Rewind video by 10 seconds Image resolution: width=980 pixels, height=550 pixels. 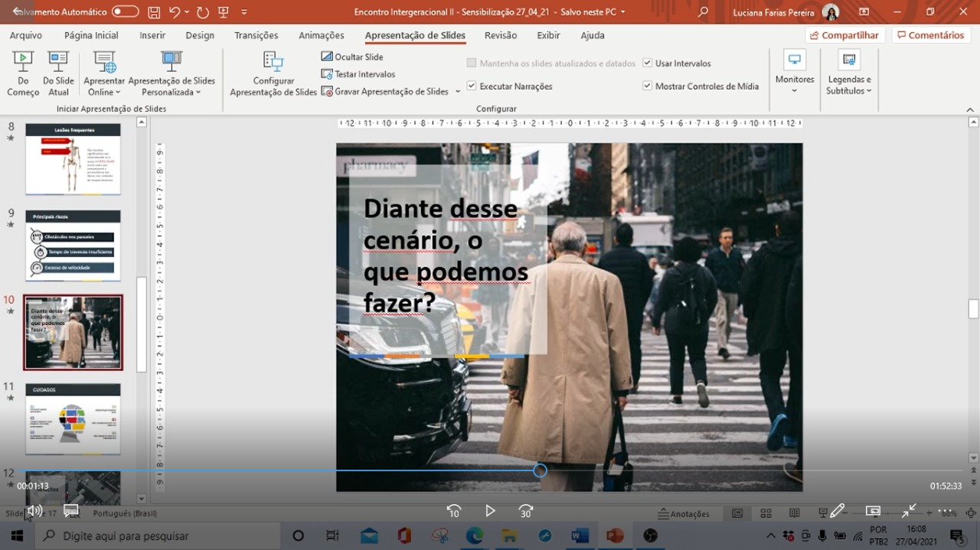(x=453, y=511)
